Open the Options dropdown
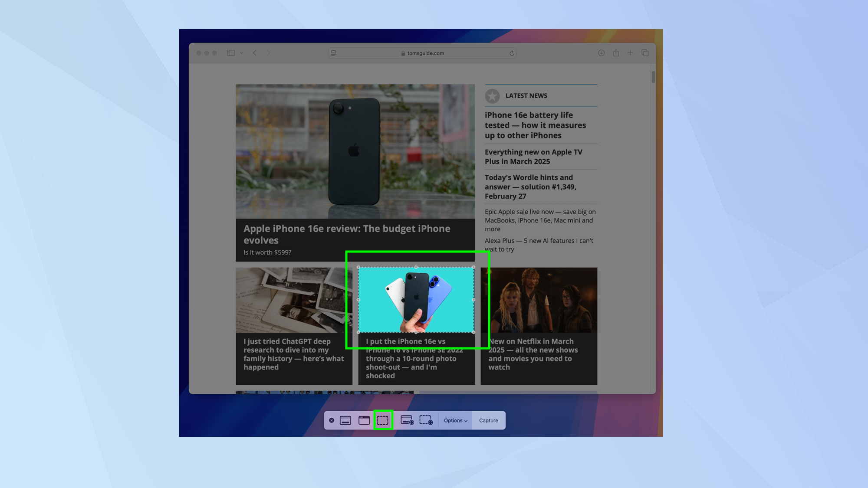The image size is (868, 488). [x=455, y=420]
